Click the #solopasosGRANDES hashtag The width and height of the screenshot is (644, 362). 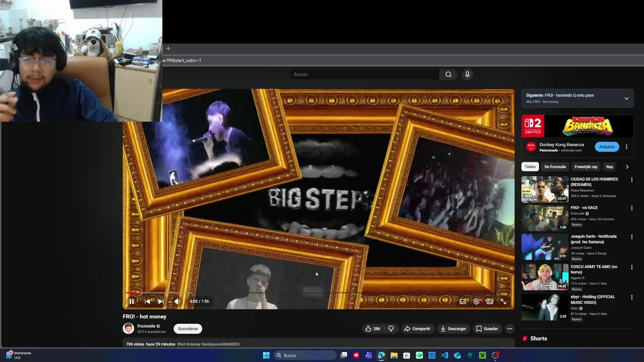[x=220, y=344]
